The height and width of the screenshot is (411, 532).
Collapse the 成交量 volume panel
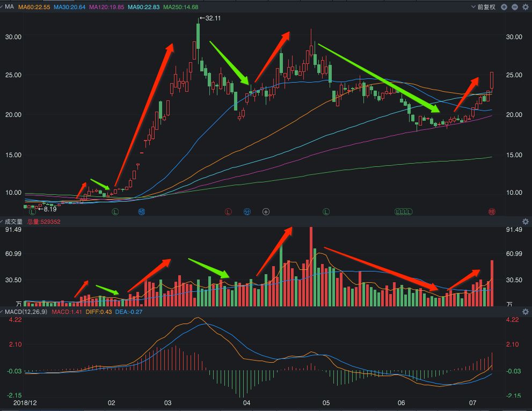click(2, 222)
